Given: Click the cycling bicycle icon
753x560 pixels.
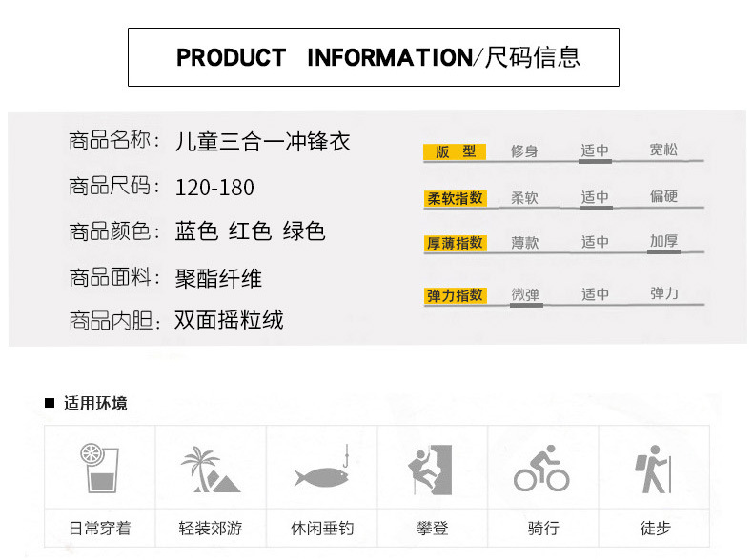Looking at the screenshot, I should 541,470.
